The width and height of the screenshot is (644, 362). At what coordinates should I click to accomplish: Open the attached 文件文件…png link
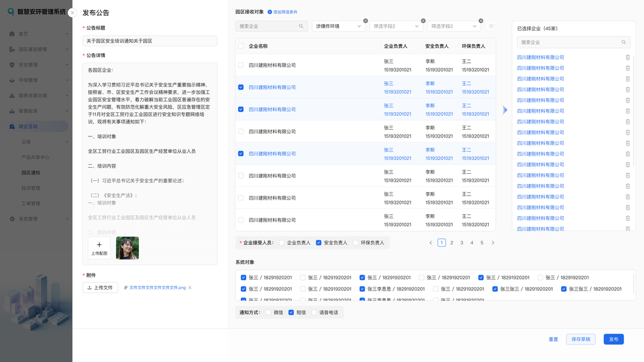[158, 288]
